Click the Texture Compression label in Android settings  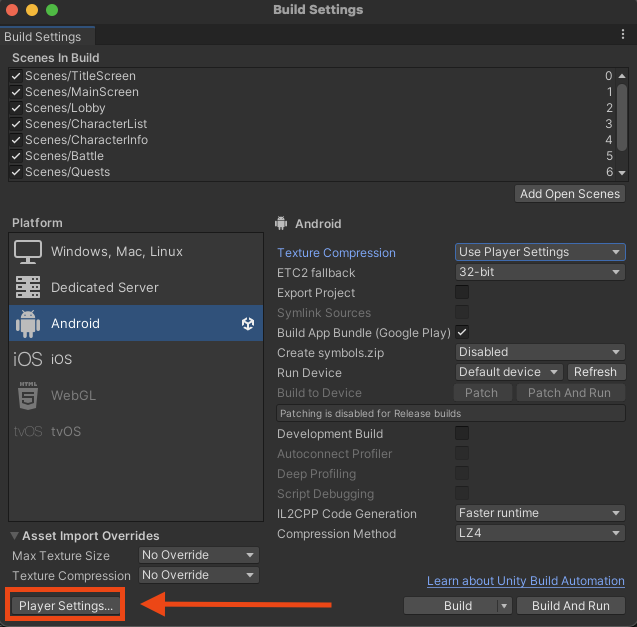point(336,253)
